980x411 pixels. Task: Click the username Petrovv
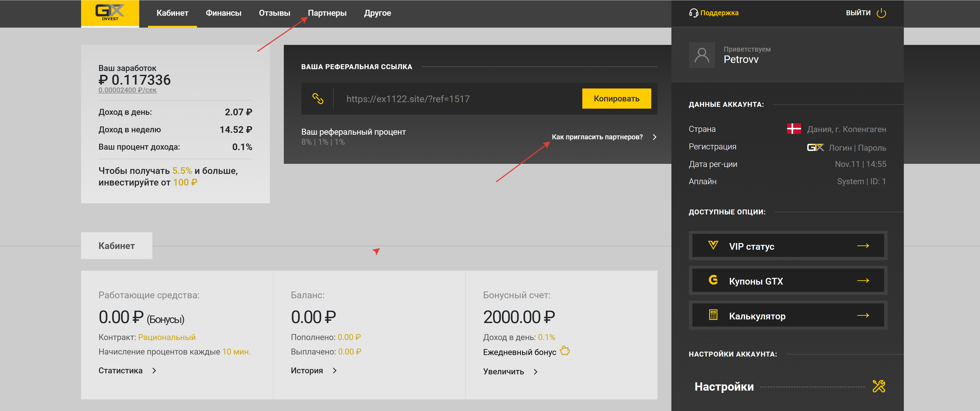pos(741,59)
